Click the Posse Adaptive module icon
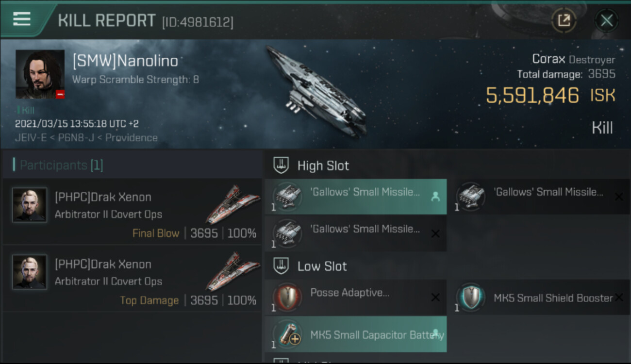Image resolution: width=631 pixels, height=364 pixels. 287,298
